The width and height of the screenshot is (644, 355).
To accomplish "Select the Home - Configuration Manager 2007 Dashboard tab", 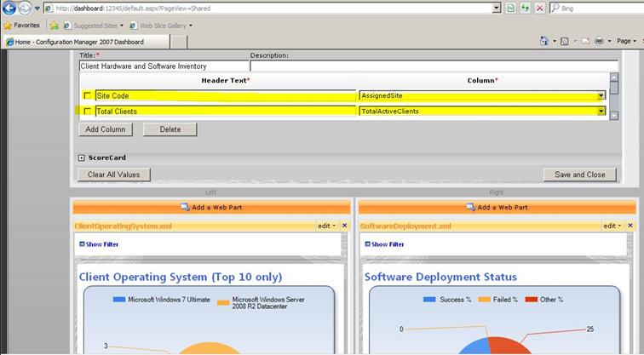I will [x=86, y=42].
